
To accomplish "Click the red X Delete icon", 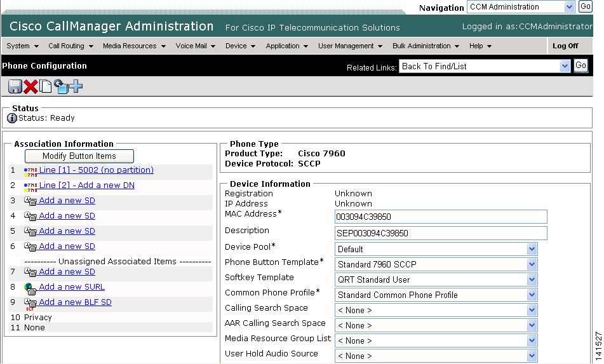I will point(30,86).
